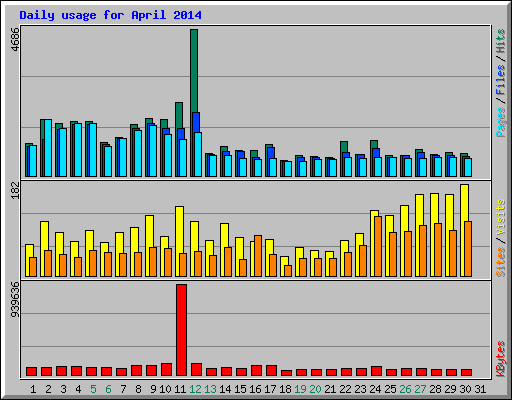Select the red KBytes bar for day 30
The width and height of the screenshot is (512, 400).
pyautogui.click(x=466, y=372)
